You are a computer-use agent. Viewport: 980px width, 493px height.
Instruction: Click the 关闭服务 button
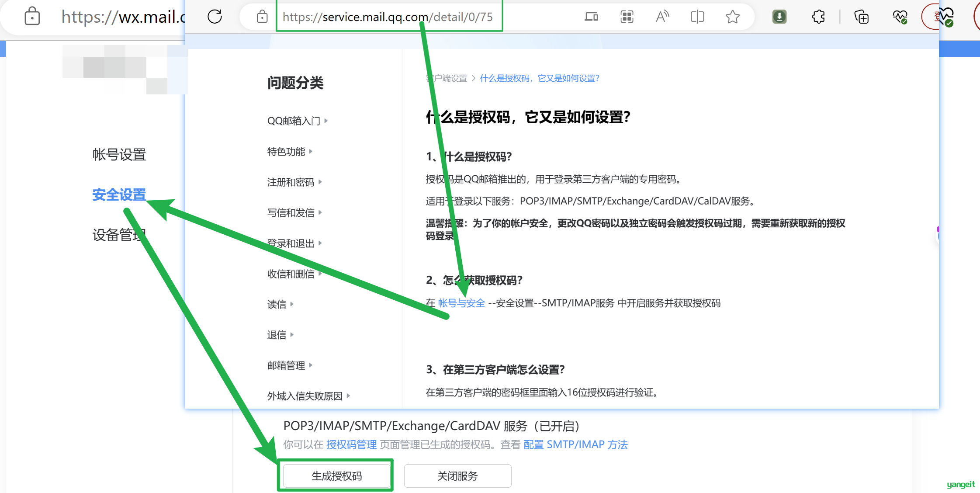point(457,476)
